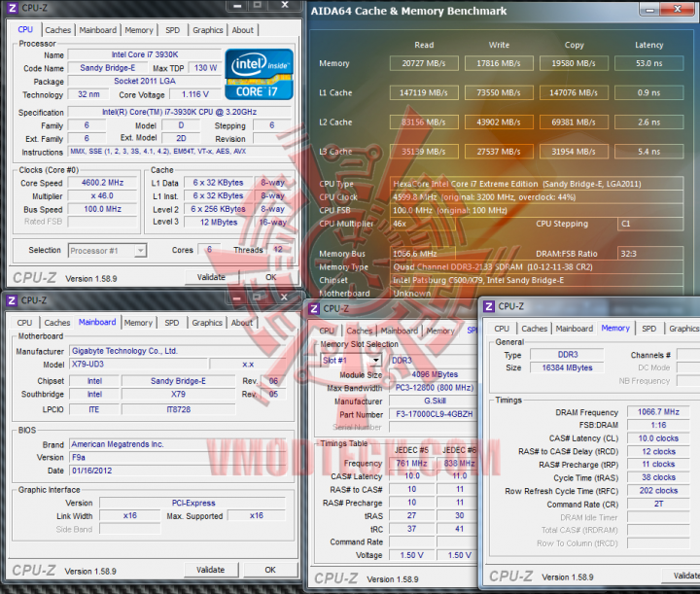Select Graphics tab in Memory CPU-Z window

pyautogui.click(x=683, y=329)
